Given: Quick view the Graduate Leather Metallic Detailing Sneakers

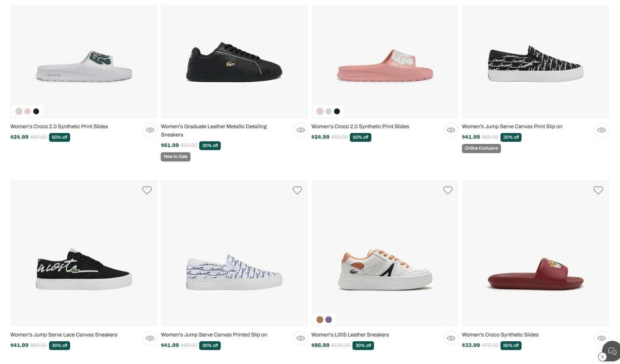Looking at the screenshot, I should pos(301,130).
